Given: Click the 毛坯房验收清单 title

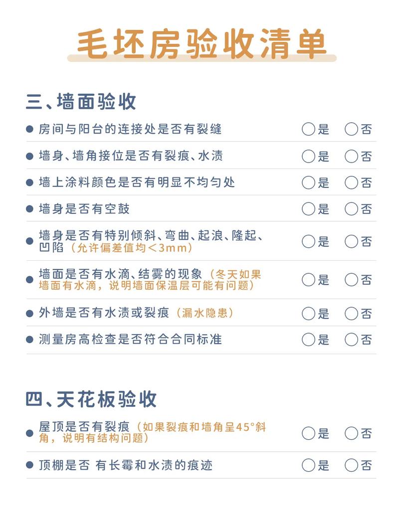Looking at the screenshot, I should 201,43.
